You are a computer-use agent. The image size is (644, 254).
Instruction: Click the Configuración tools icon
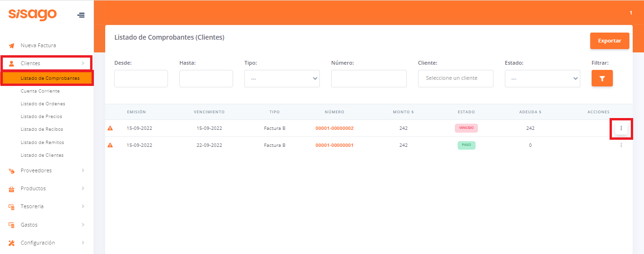[12, 243]
